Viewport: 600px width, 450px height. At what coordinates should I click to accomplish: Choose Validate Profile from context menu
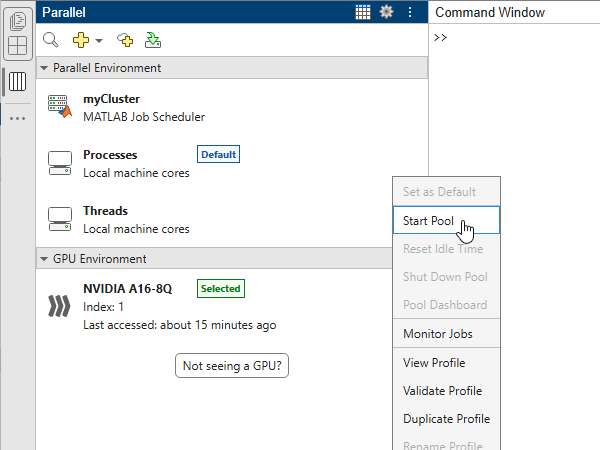[446, 391]
